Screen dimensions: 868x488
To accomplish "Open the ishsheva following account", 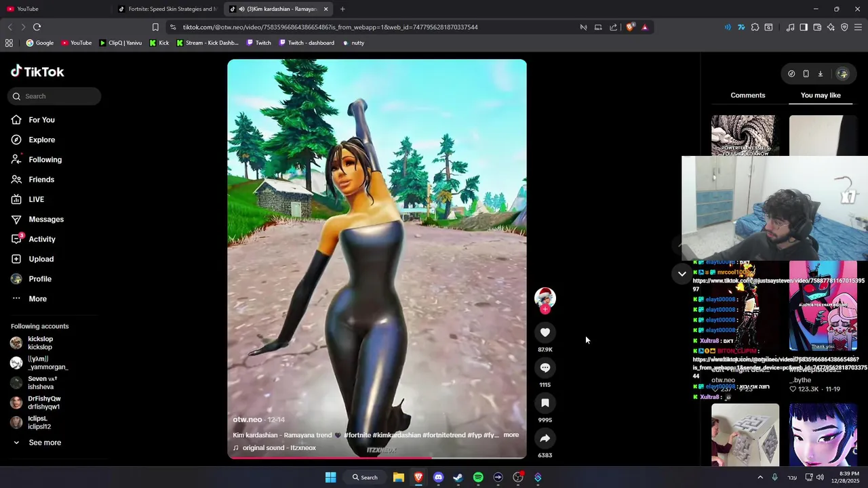I will tap(41, 383).
